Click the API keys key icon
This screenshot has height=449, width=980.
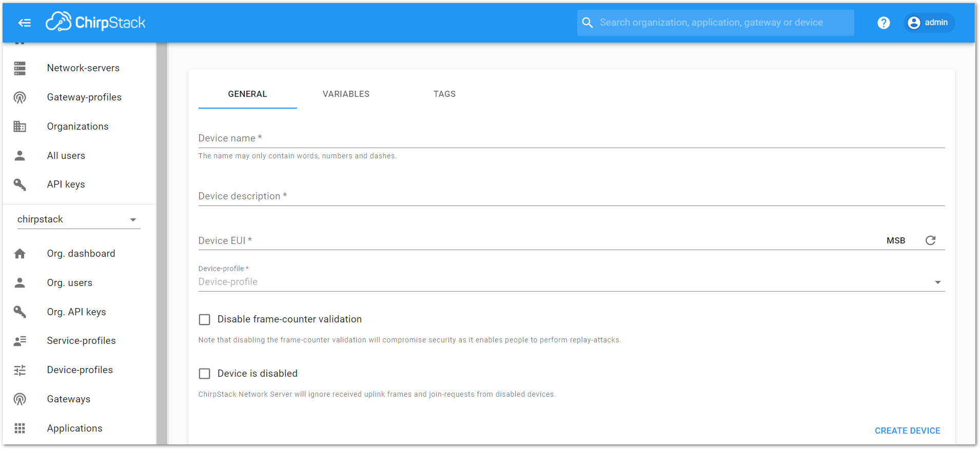click(x=20, y=185)
